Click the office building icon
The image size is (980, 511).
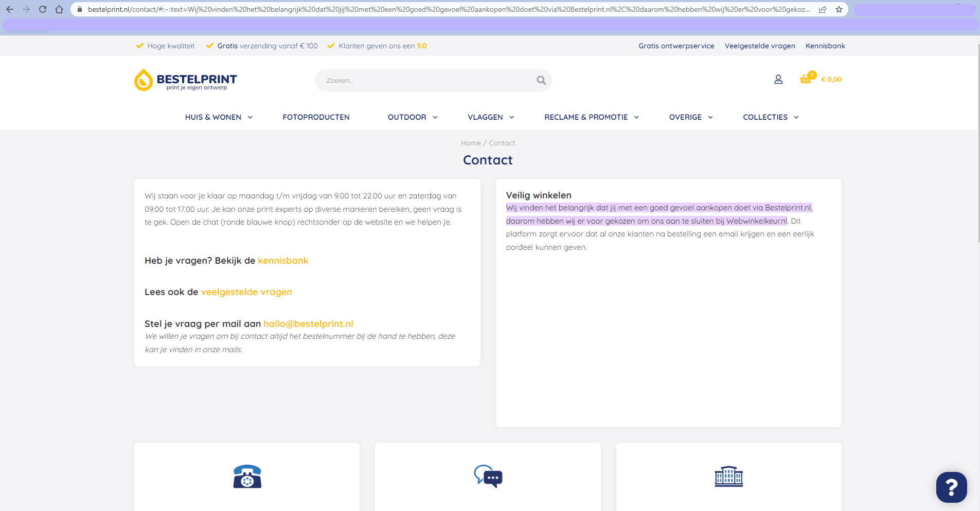pyautogui.click(x=728, y=477)
